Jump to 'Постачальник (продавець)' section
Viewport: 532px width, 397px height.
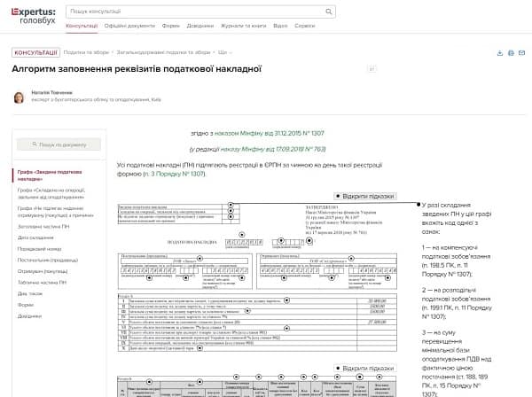click(x=48, y=260)
